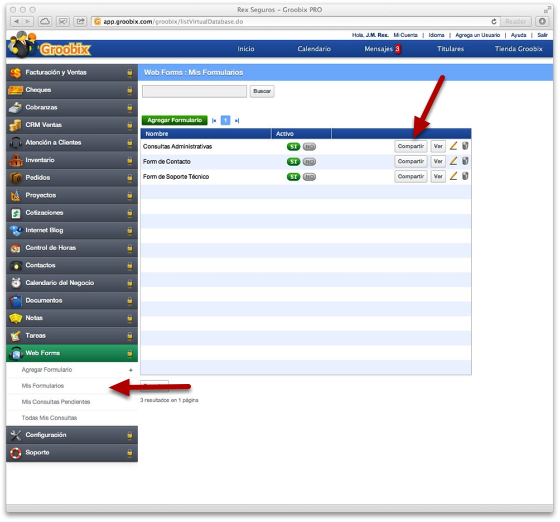Click the Groobix logo
The width and height of the screenshot is (560, 522).
50,46
